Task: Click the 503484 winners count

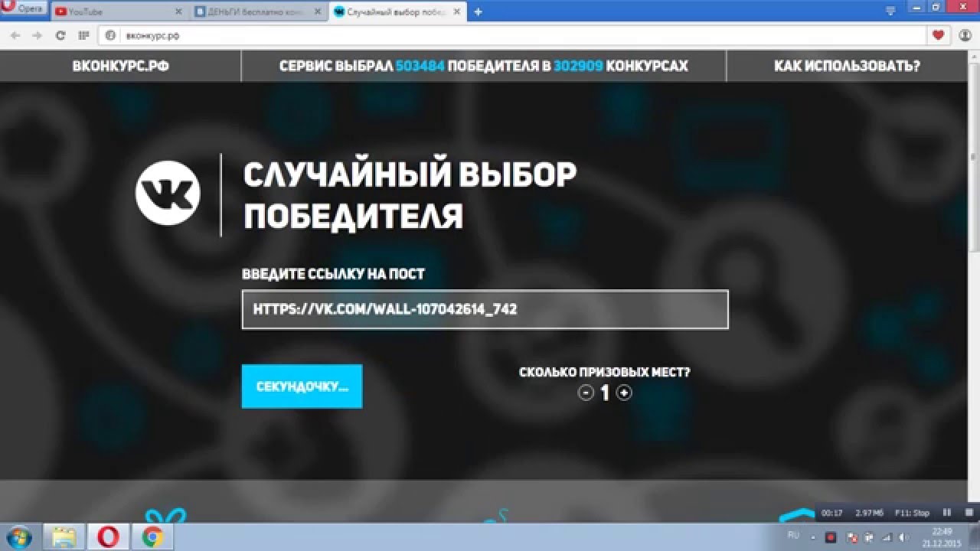Action: [420, 66]
